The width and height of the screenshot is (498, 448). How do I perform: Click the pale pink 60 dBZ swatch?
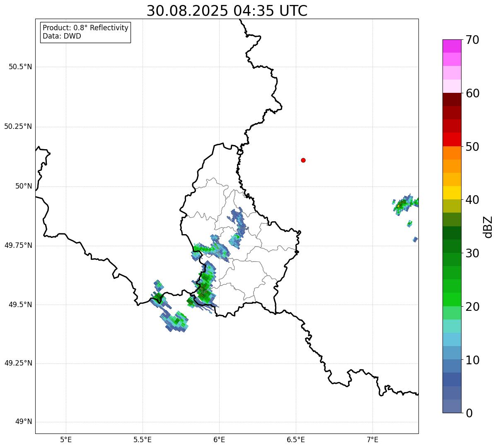pyautogui.click(x=452, y=86)
